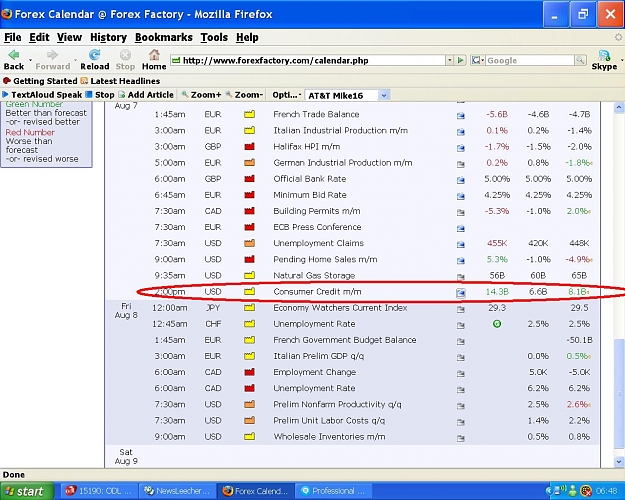Click orange impact icon for Prelim Unit Labor Costs

[250, 420]
